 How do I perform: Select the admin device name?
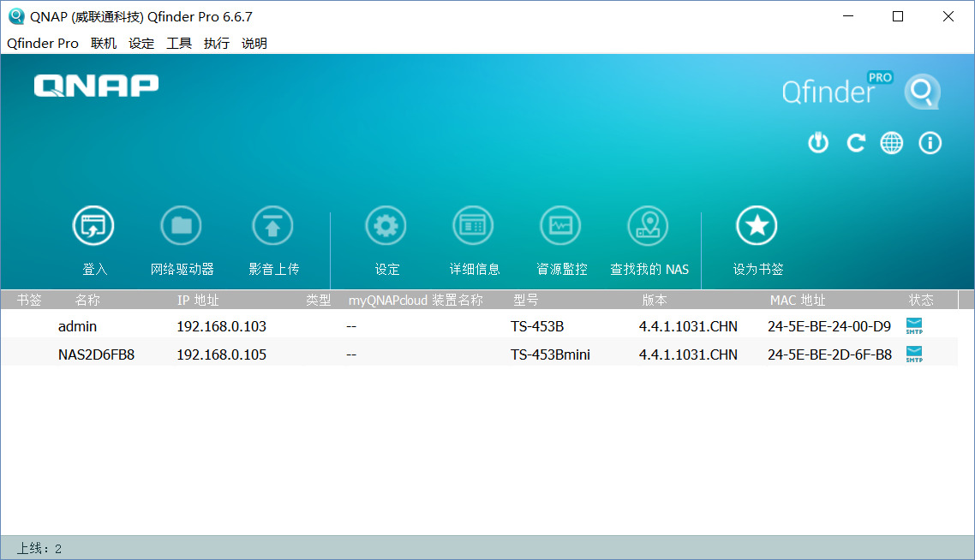tap(77, 326)
